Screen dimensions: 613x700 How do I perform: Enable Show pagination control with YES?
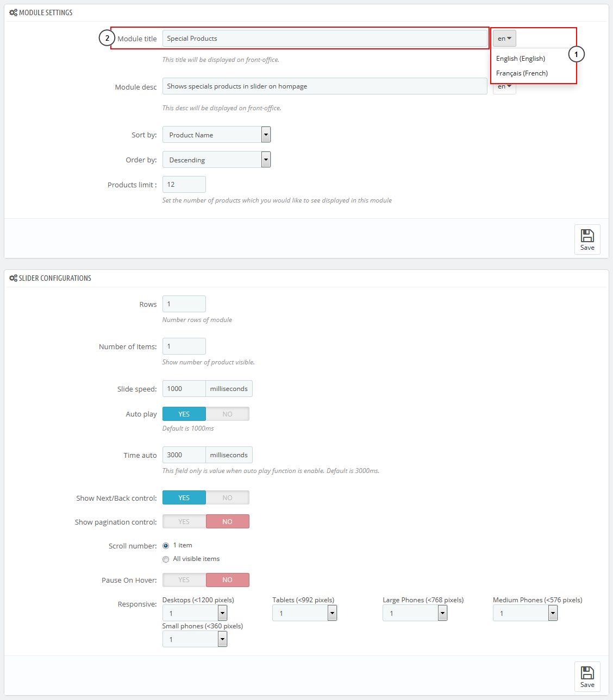pyautogui.click(x=184, y=522)
